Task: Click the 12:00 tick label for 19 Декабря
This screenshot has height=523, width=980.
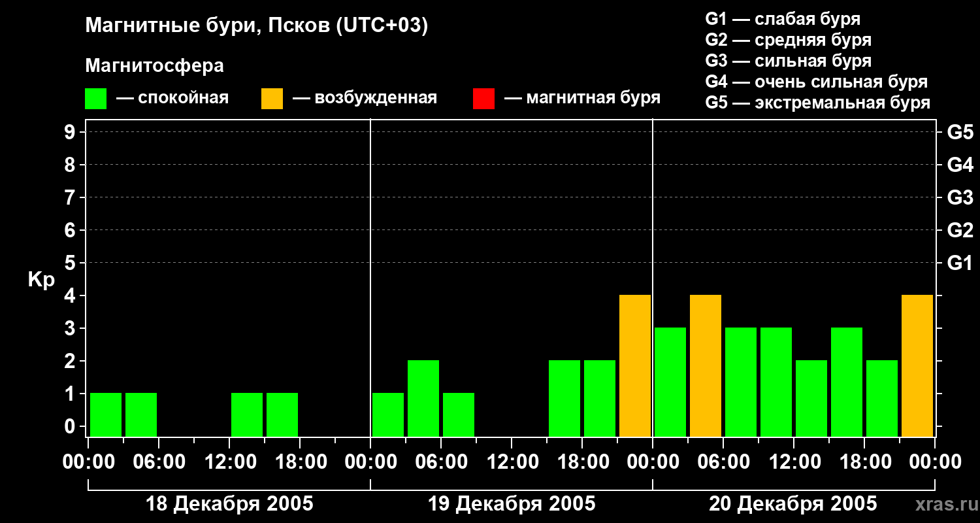Action: [512, 462]
